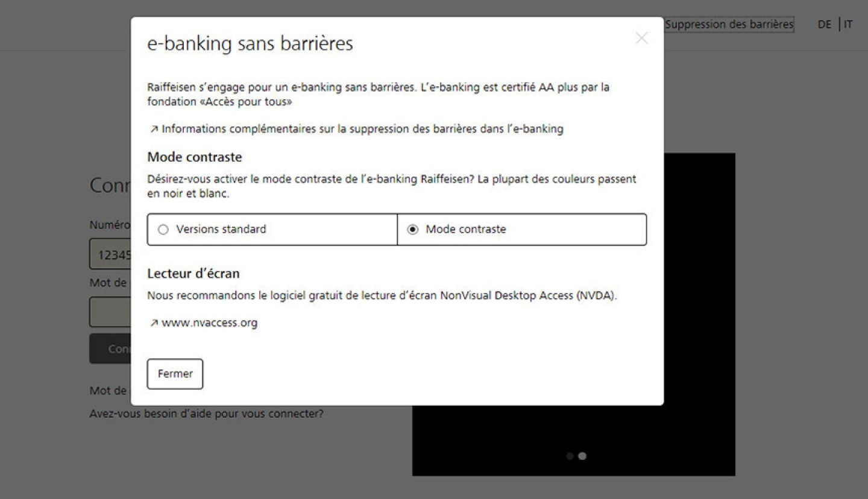Open 'Avez-vous besoin d'aide pour vous connecter?' link
The image size is (868, 499).
(206, 415)
